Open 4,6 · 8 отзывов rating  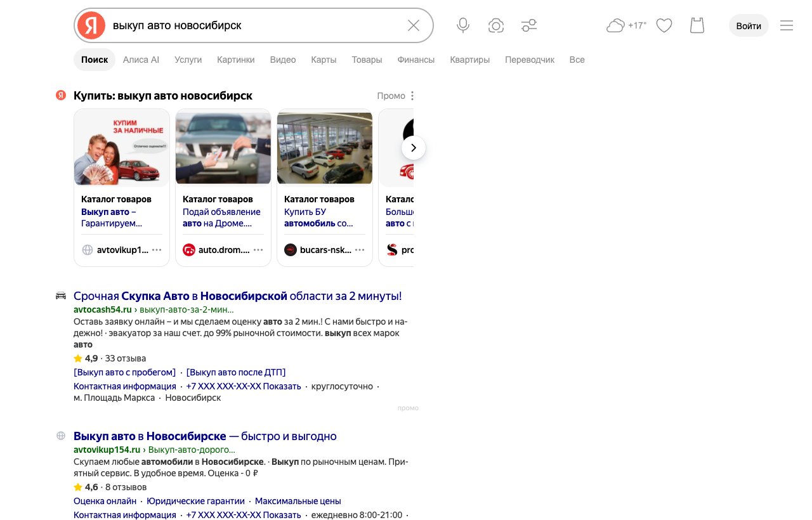[110, 487]
